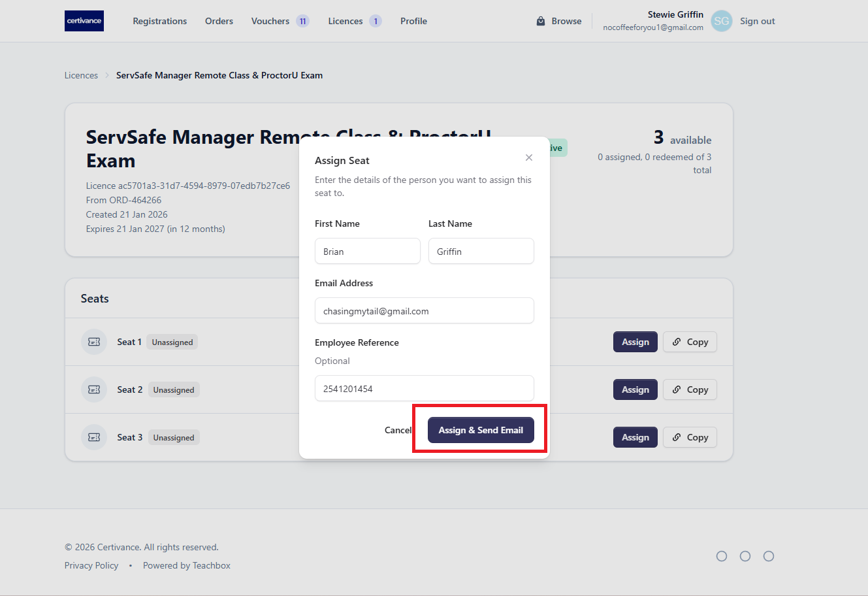Copy the link for Seat 3
868x596 pixels.
click(x=690, y=437)
